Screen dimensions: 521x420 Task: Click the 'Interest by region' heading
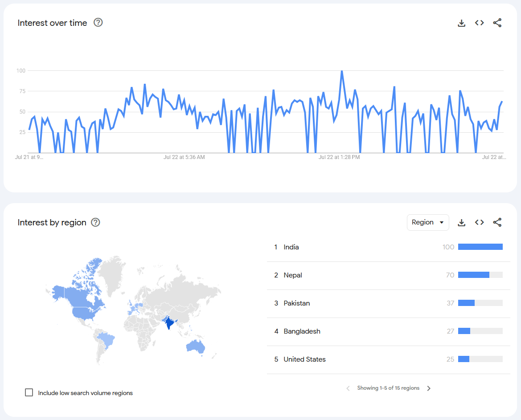tap(52, 222)
